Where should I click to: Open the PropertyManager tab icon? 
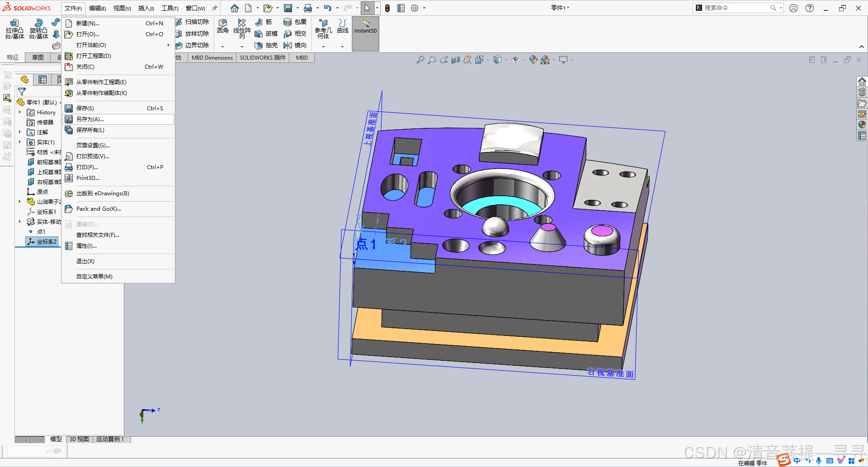42,80
